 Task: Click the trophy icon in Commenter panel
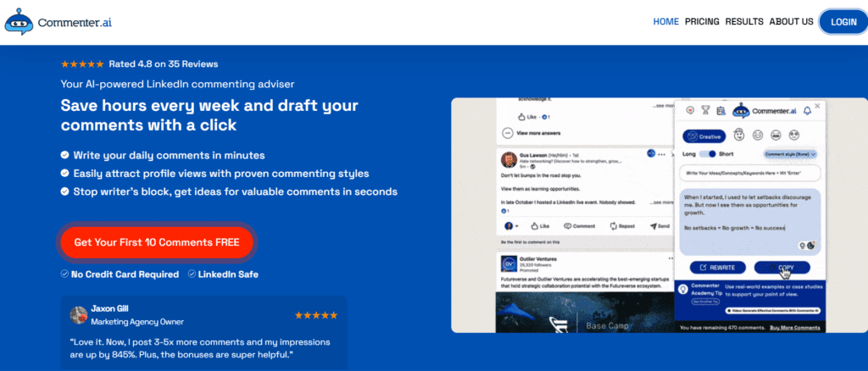click(705, 111)
